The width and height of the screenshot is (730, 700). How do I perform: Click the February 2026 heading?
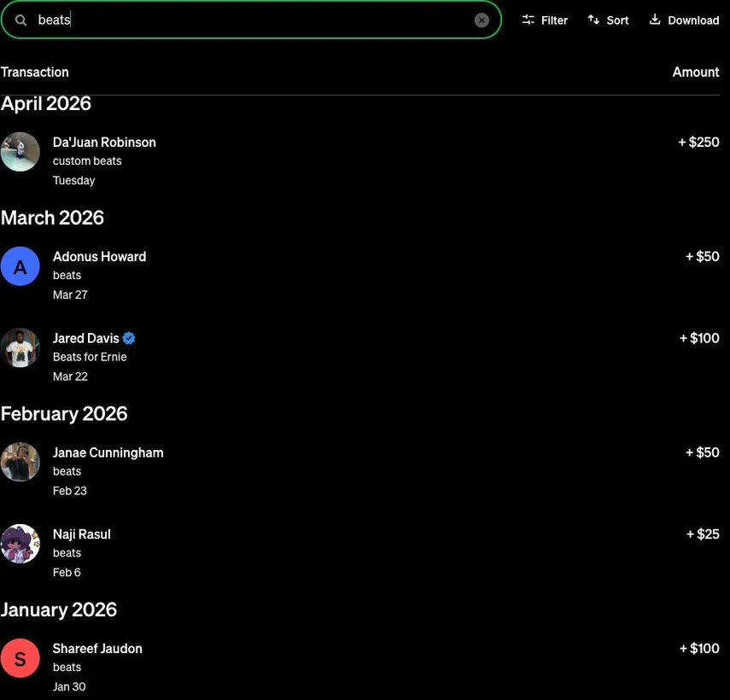point(64,414)
